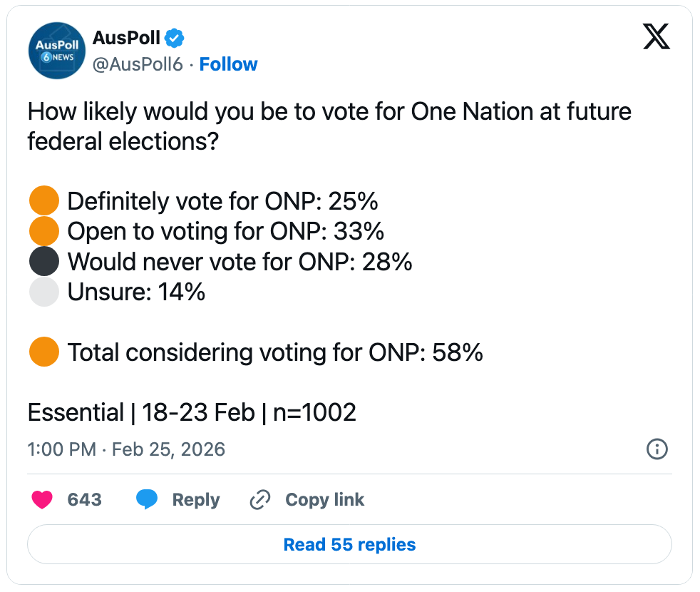The width and height of the screenshot is (700, 592).
Task: Open the tweet info icon
Action: coord(656,449)
